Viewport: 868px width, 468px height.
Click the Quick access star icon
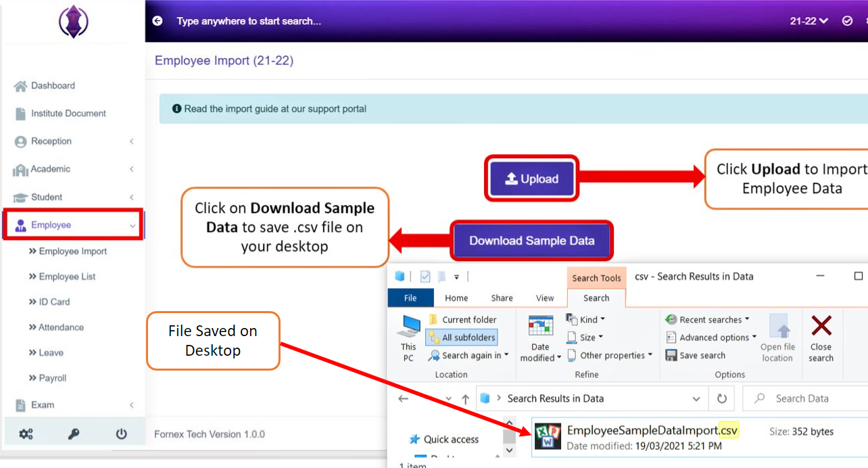pos(415,440)
